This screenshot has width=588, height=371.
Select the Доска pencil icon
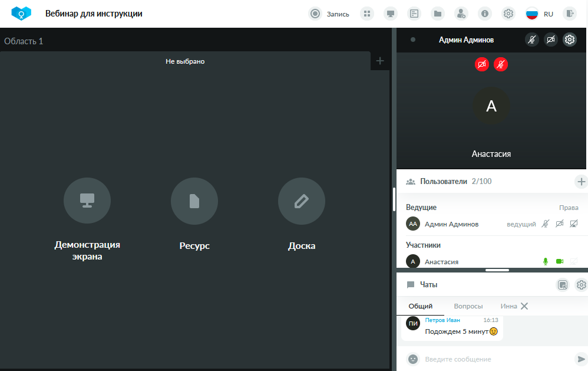(302, 201)
